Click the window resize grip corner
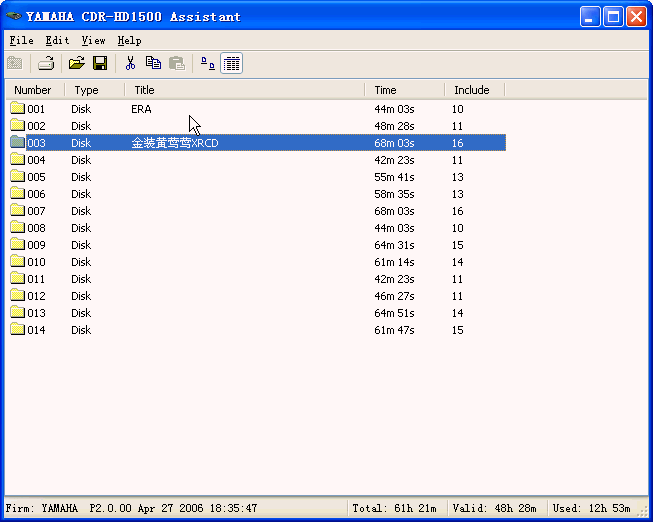Viewport: 653px width, 522px height. 643,510
